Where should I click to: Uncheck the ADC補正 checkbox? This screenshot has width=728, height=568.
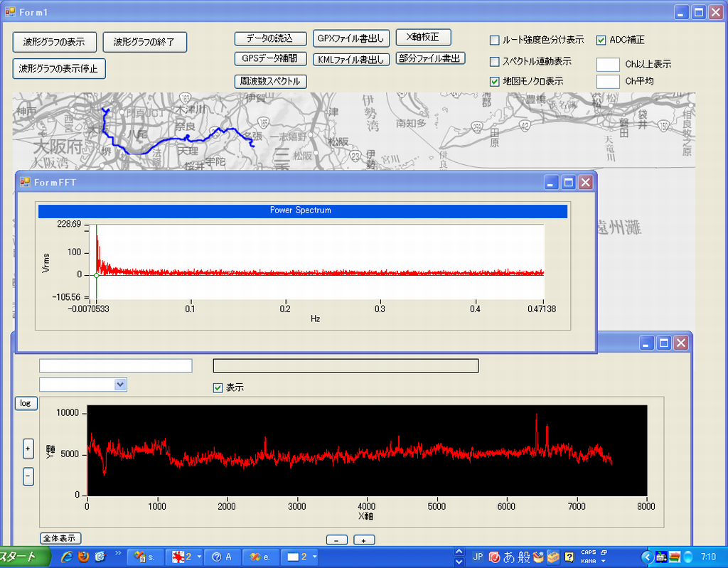[x=601, y=41]
